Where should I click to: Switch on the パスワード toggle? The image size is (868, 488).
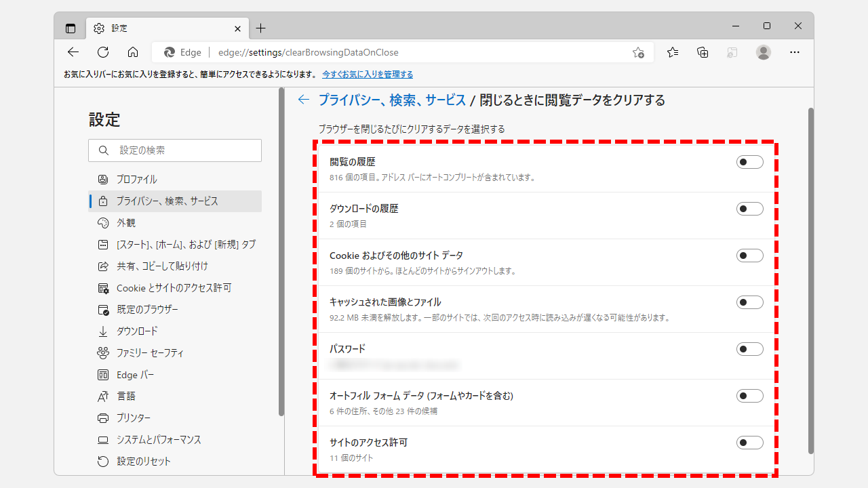click(x=749, y=349)
